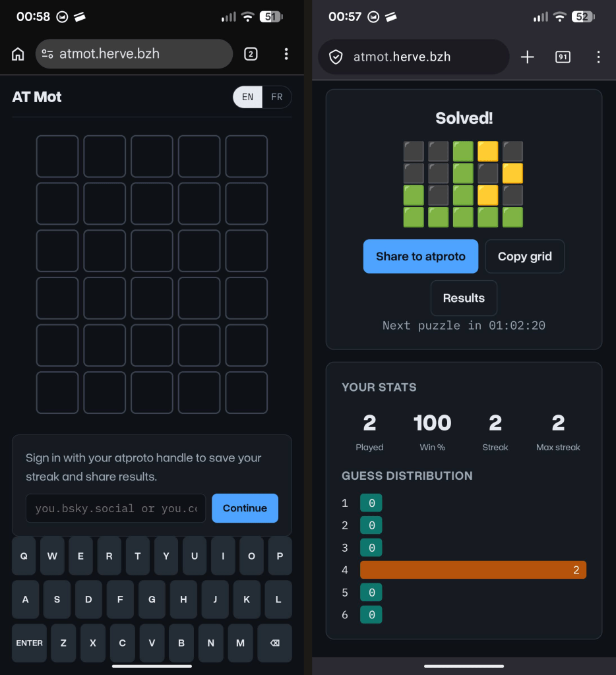
Task: Open tab switcher showing 91 tabs
Action: click(563, 57)
